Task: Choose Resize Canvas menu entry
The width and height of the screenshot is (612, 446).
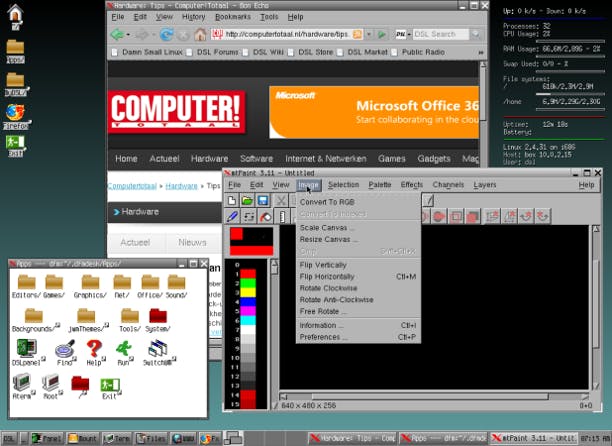Action: click(358, 239)
